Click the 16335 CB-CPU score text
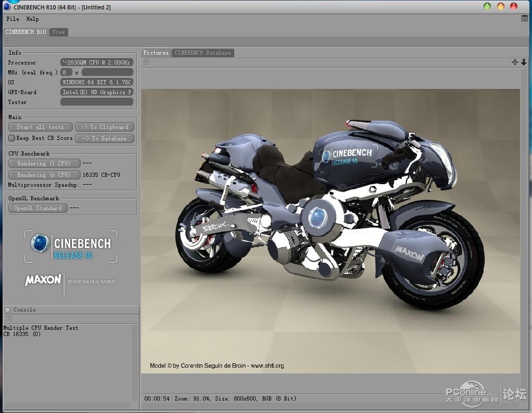Image resolution: width=532 pixels, height=413 pixels. click(x=102, y=175)
